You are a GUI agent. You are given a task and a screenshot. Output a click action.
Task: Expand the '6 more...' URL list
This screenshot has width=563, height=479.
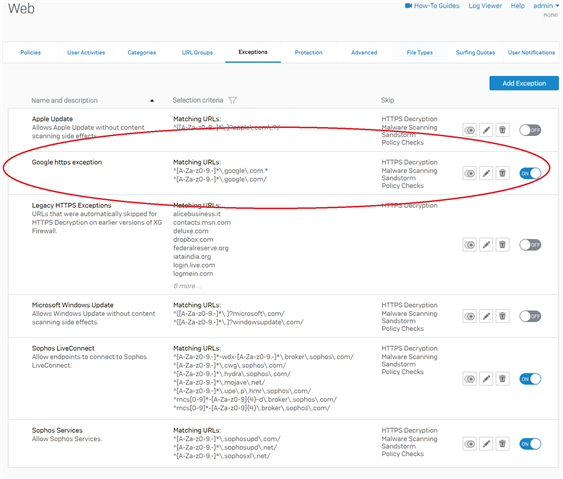pos(187,286)
